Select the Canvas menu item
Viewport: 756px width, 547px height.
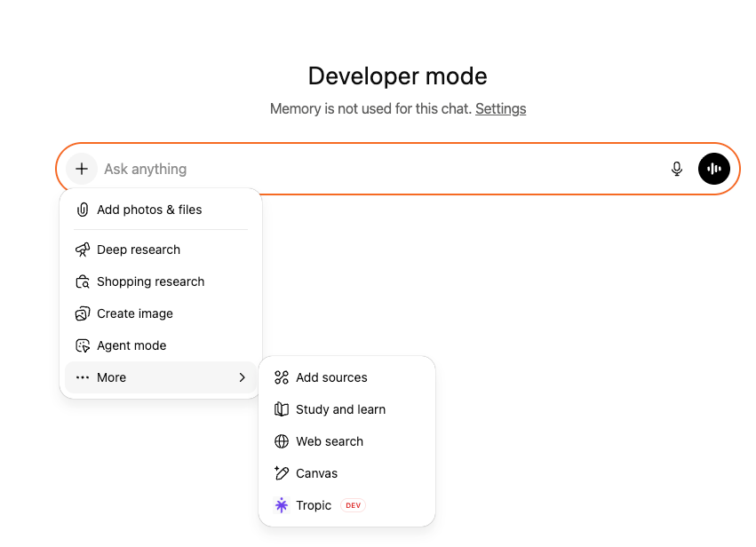316,473
